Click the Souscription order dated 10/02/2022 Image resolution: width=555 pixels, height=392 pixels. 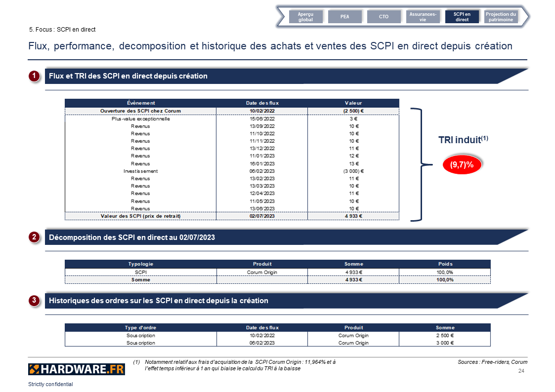coord(140,335)
